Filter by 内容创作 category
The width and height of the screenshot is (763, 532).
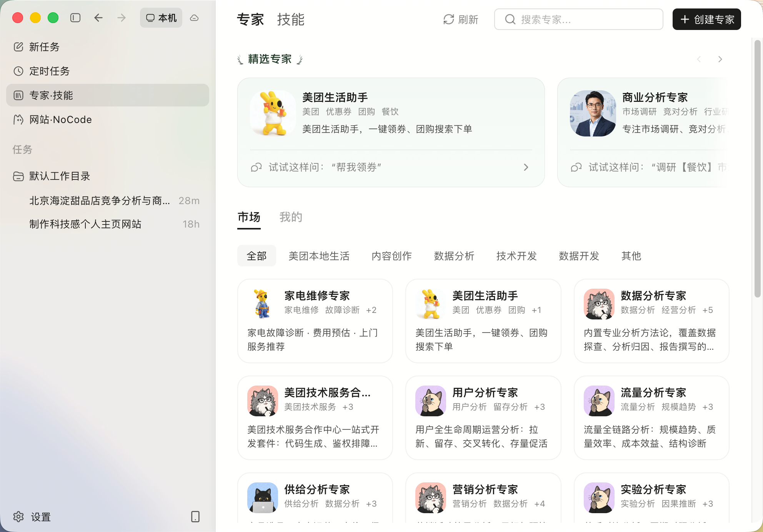[391, 256]
